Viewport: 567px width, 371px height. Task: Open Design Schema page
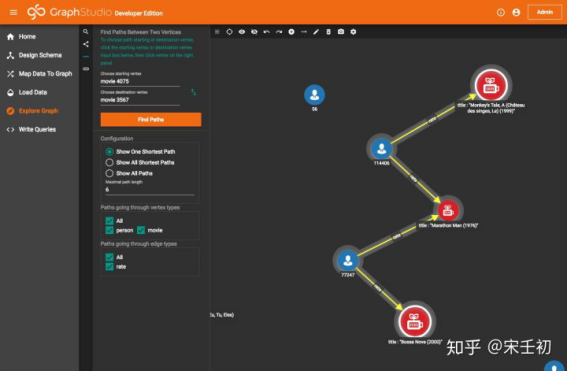(x=34, y=55)
